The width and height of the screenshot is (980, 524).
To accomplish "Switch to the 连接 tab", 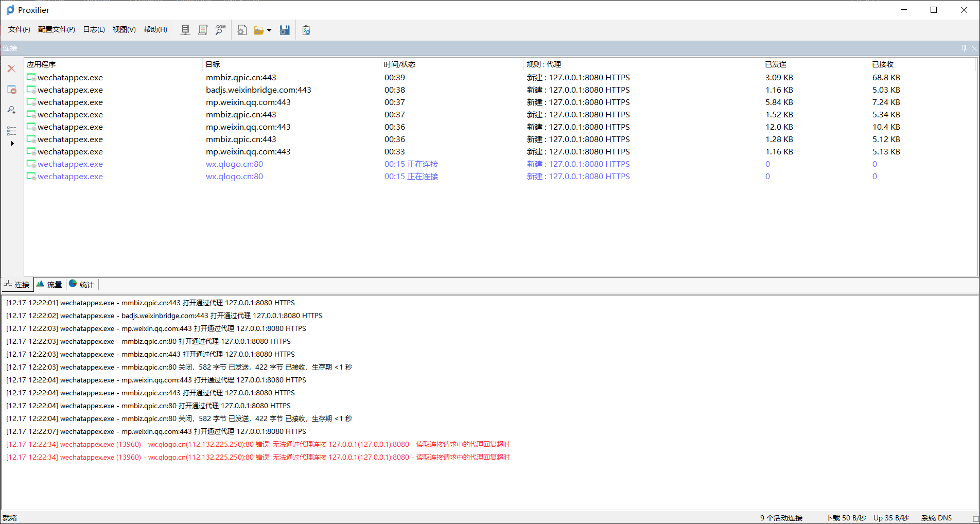I will pyautogui.click(x=17, y=284).
